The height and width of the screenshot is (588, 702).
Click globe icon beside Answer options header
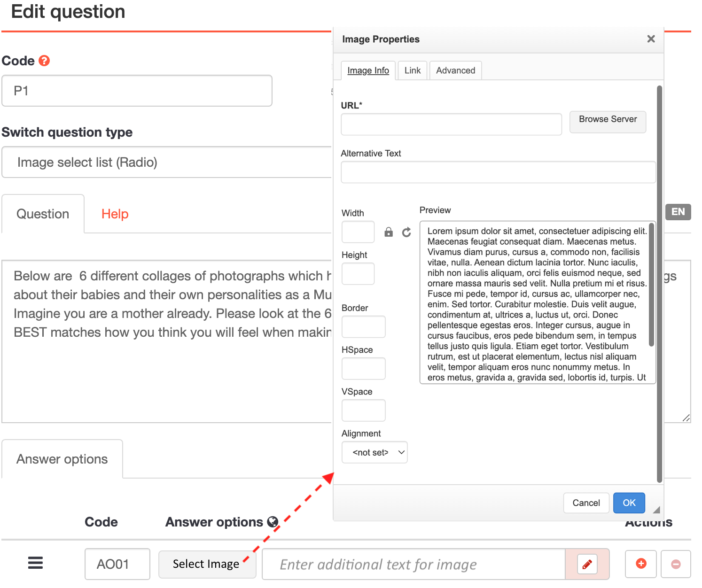point(273,522)
